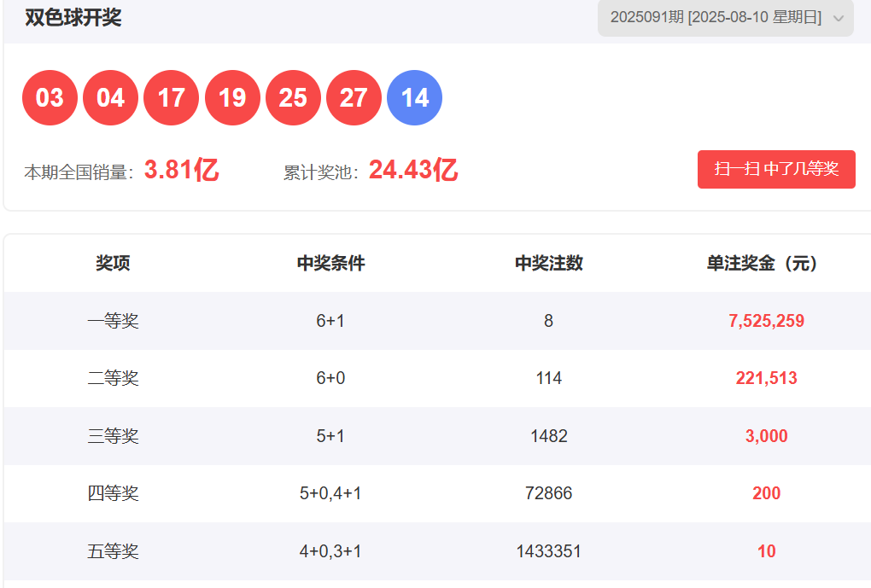This screenshot has height=588, width=871.
Task: Click the 中奖注数 column header
Action: [548, 264]
